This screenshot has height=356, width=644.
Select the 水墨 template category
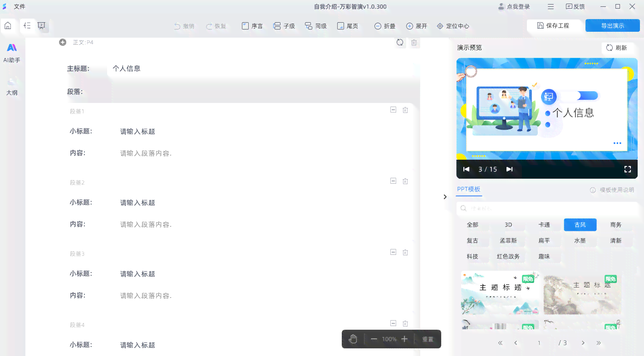tap(580, 241)
